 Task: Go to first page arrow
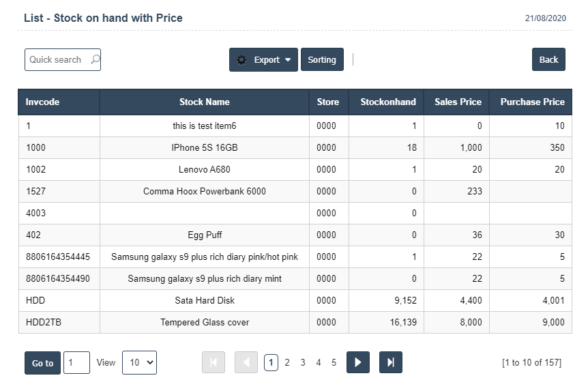point(214,363)
